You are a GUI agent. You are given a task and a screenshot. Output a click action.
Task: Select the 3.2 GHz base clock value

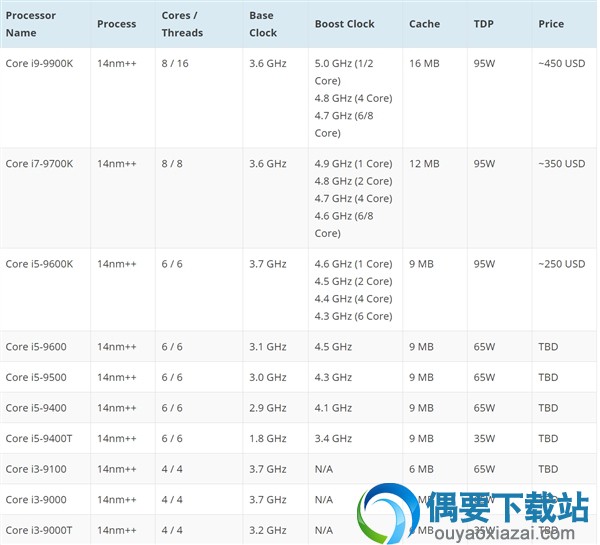pos(268,530)
